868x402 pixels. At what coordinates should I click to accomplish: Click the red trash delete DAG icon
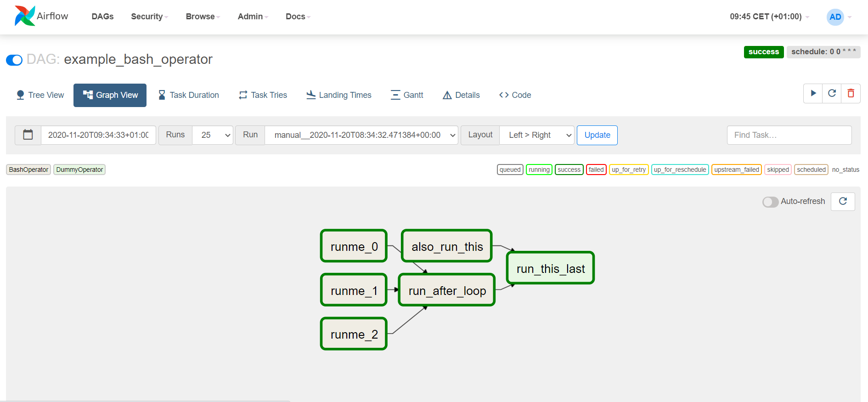pyautogui.click(x=851, y=94)
